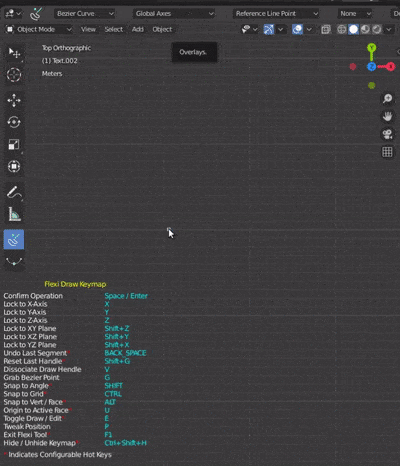400x466 pixels.
Task: Toggle viewport overlays button
Action: tap(297, 29)
